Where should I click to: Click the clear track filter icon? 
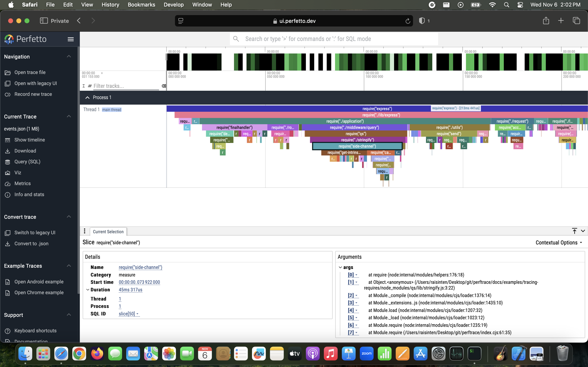point(164,86)
